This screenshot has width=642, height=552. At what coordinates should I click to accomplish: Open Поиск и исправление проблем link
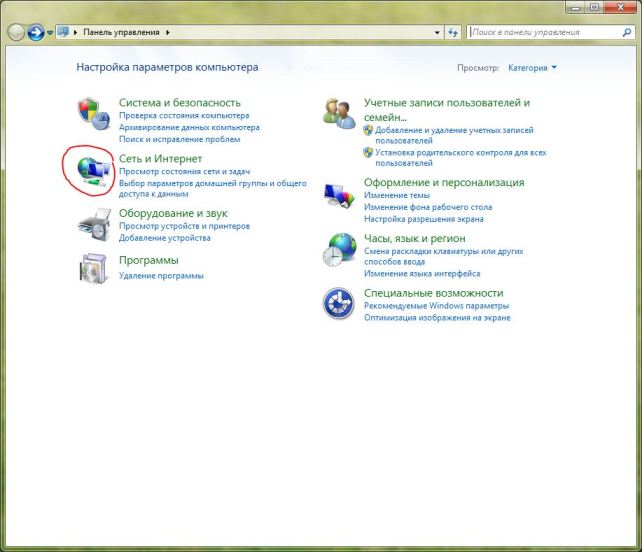(x=179, y=139)
